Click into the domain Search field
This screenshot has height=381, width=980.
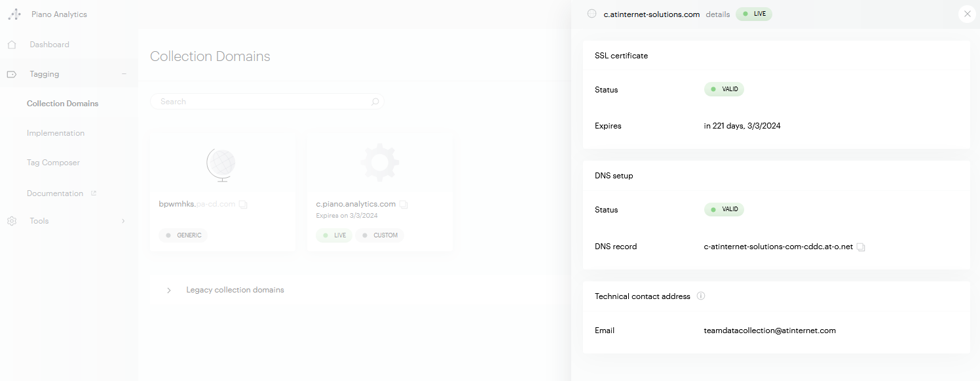262,102
